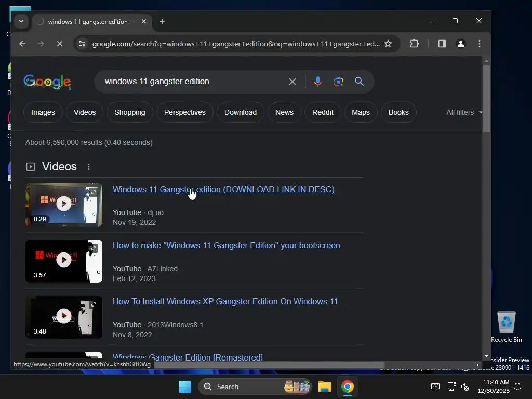Viewport: 532px width, 399px height.
Task: Click the vertical page scrollbar thumb
Action: pyautogui.click(x=486, y=98)
